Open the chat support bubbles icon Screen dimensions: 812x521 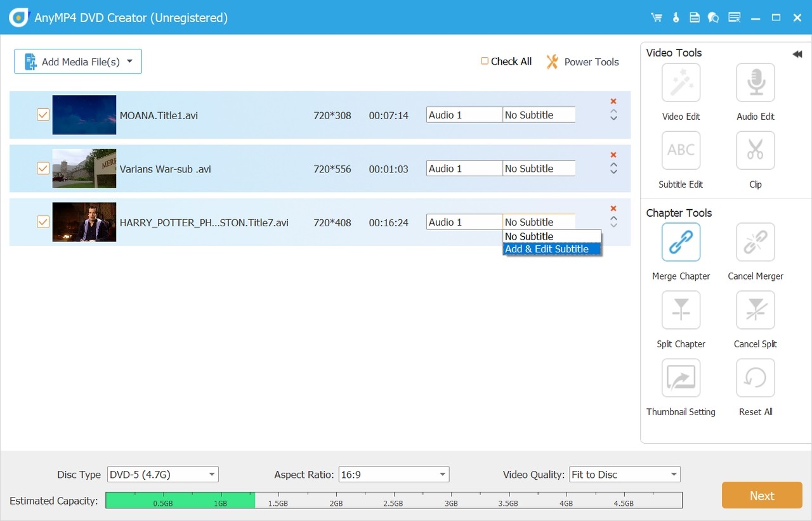click(x=714, y=18)
